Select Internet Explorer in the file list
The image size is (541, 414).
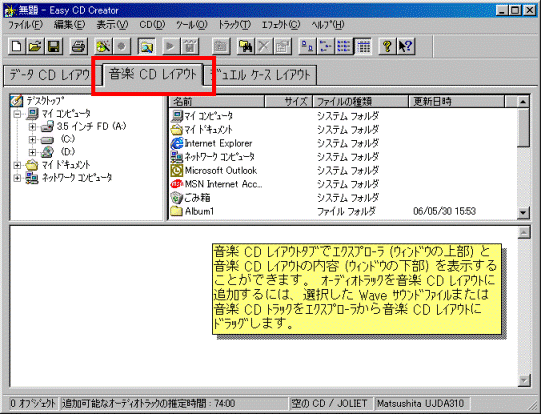coord(218,143)
